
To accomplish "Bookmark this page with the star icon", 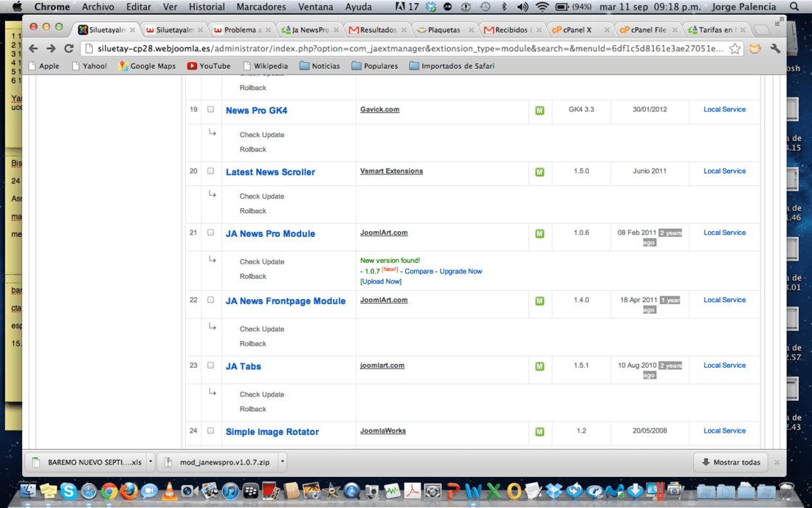I will 734,49.
